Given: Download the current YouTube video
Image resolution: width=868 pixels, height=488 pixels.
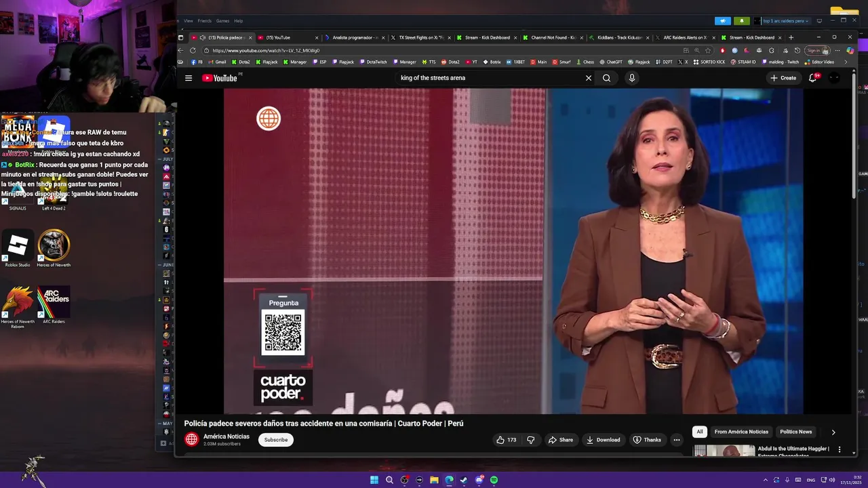Looking at the screenshot, I should 604,440.
